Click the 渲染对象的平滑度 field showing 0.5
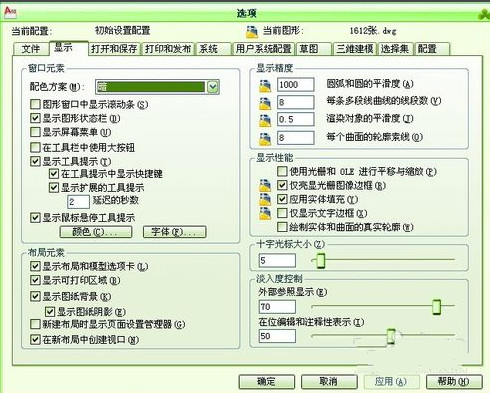This screenshot has height=393, width=490. click(296, 119)
